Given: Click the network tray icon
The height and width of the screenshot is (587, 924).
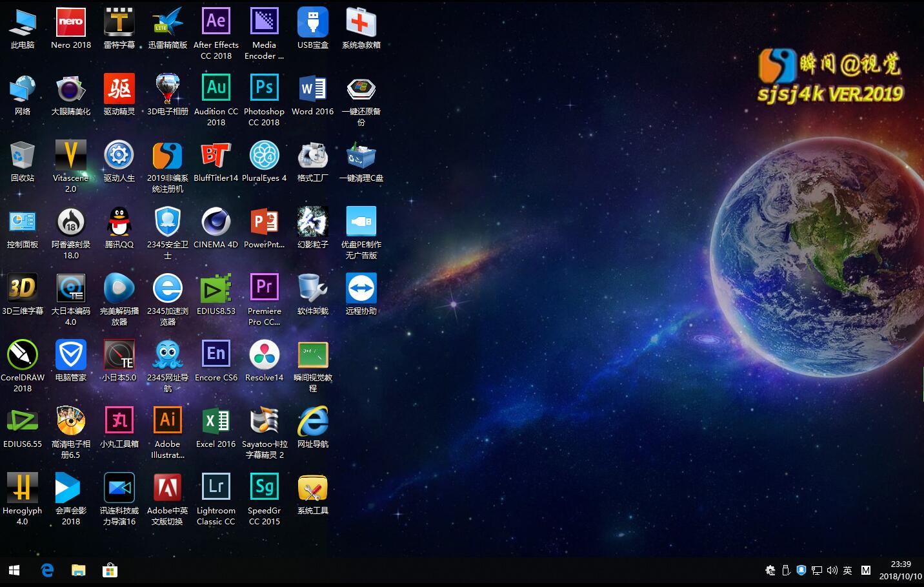Looking at the screenshot, I should pyautogui.click(x=816, y=570).
